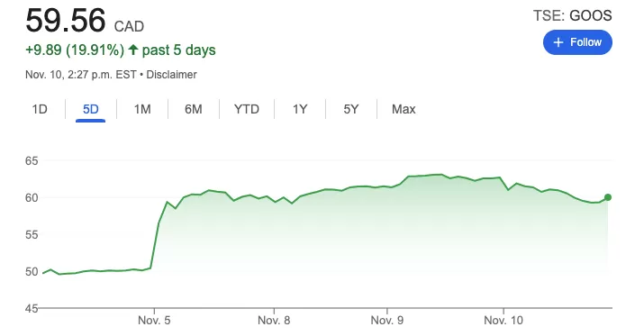The height and width of the screenshot is (336, 644).
Task: Click the green up arrow icon
Action: (132, 50)
